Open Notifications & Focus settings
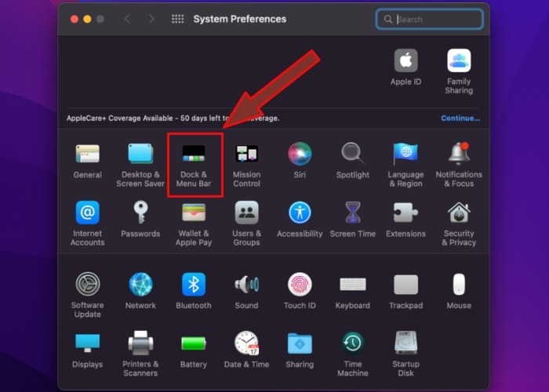Viewport: 549px width, 392px height. pyautogui.click(x=459, y=154)
